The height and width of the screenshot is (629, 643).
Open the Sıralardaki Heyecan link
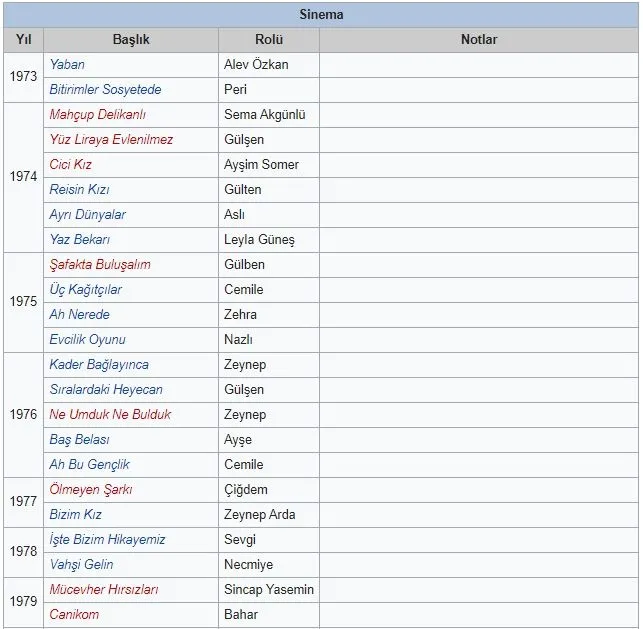coord(106,390)
